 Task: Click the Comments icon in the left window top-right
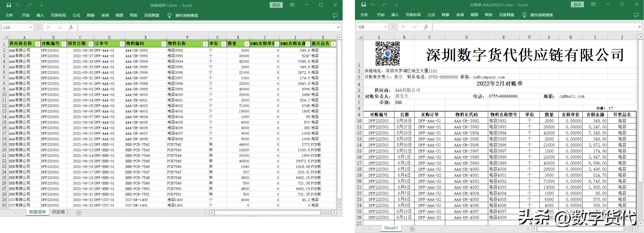(x=335, y=15)
